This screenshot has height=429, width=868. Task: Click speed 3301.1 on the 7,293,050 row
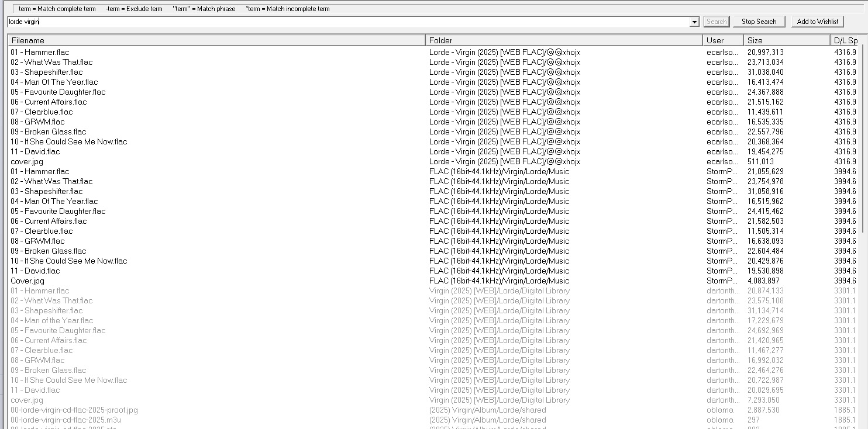point(845,400)
